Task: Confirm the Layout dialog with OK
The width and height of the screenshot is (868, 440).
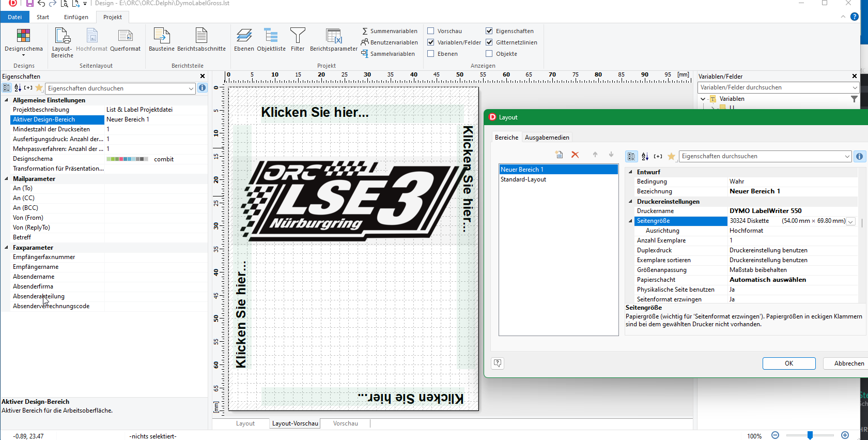Action: pos(788,363)
